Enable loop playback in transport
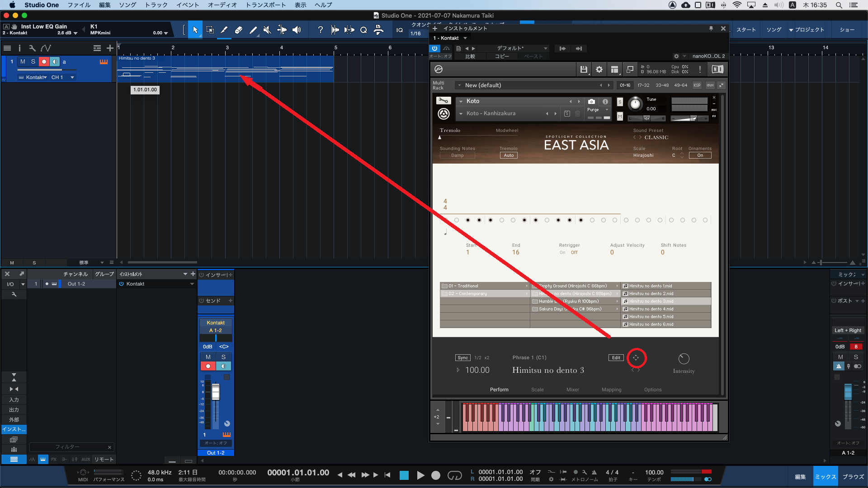This screenshot has width=868, height=488. [x=454, y=475]
